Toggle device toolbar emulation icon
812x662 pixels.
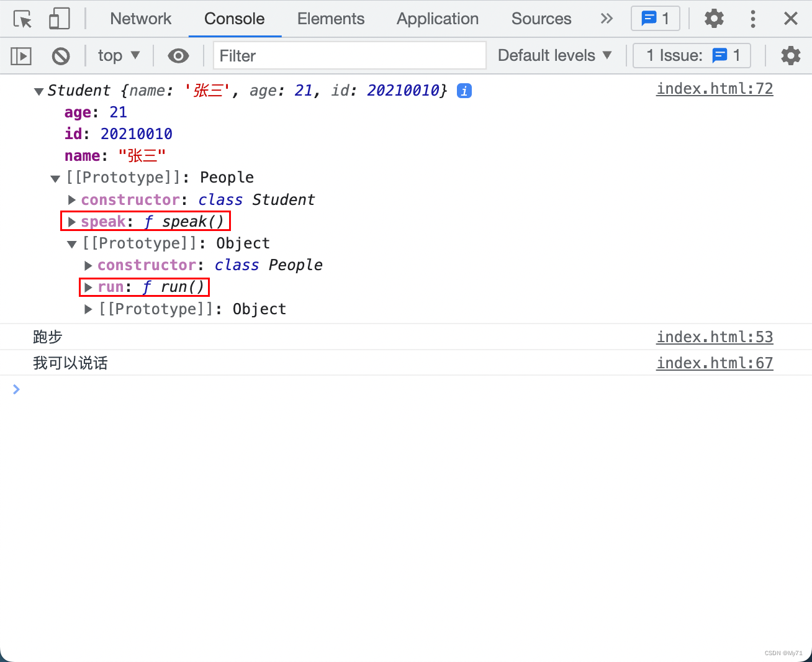point(59,19)
